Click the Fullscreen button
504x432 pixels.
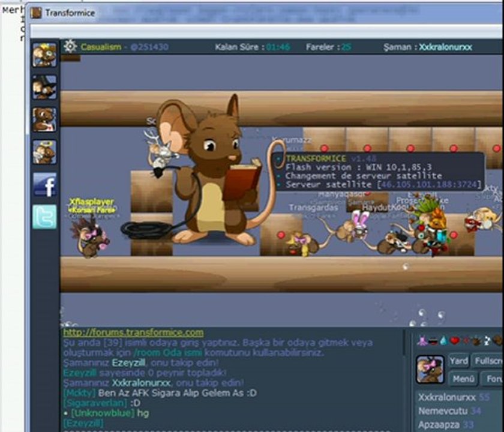(x=488, y=361)
